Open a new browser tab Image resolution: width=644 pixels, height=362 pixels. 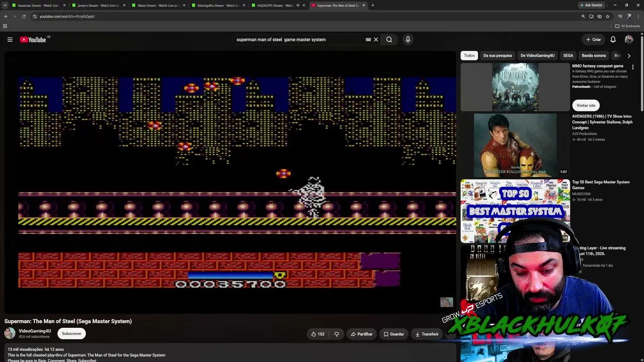coord(373,5)
